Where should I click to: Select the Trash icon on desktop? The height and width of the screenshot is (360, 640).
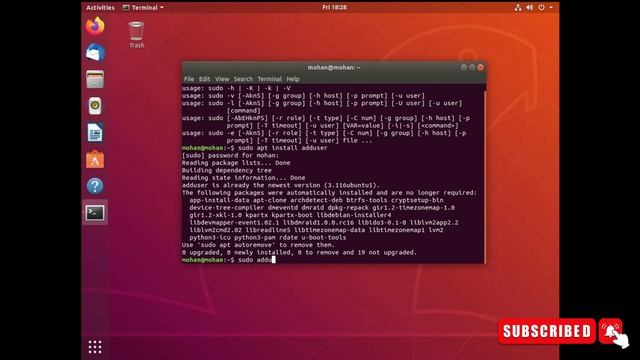pyautogui.click(x=136, y=35)
